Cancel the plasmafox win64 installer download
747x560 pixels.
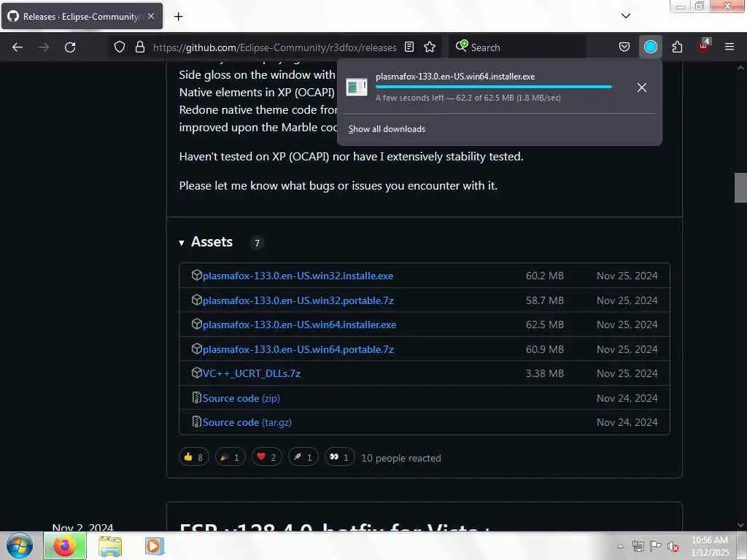642,87
